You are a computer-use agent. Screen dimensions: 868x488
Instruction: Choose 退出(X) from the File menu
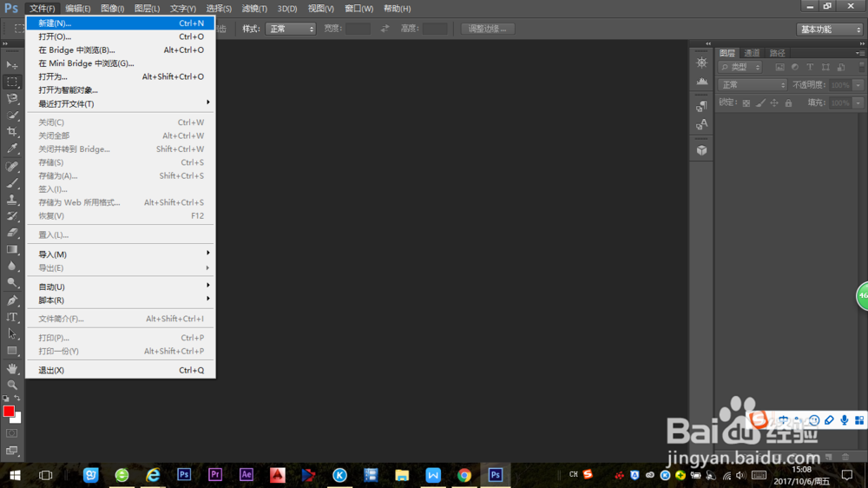click(120, 370)
